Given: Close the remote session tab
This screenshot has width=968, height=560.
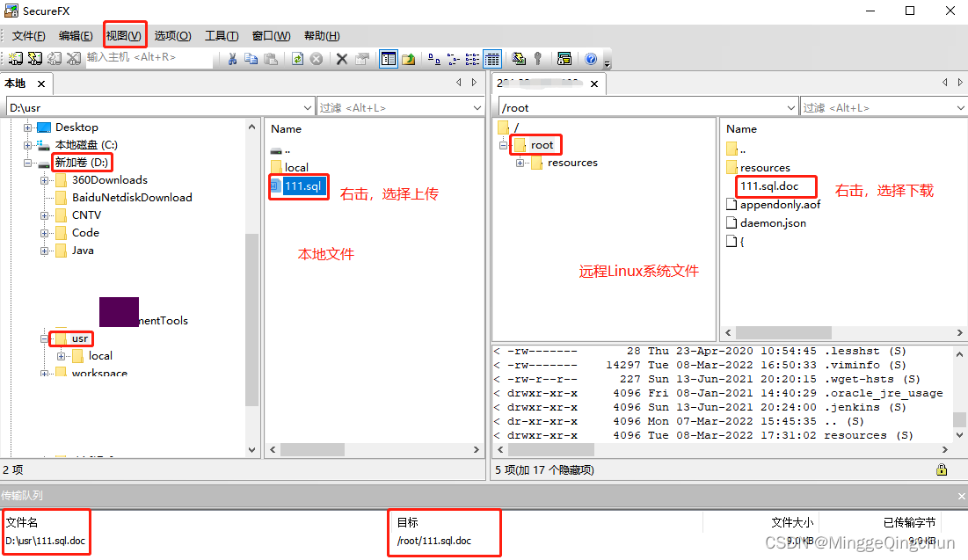Looking at the screenshot, I should 593,84.
